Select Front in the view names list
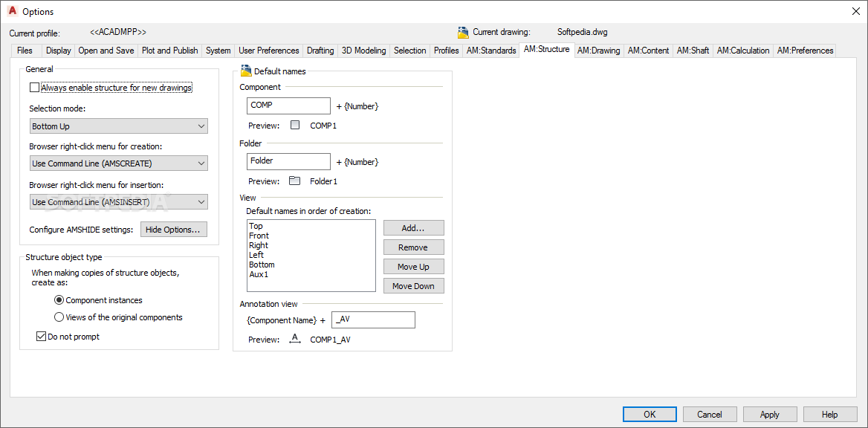This screenshot has width=868, height=428. [259, 236]
